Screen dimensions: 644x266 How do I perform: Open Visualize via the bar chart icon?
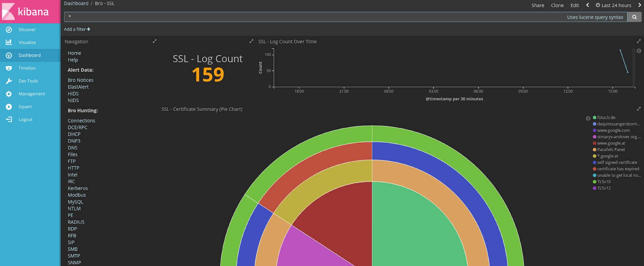pos(9,42)
